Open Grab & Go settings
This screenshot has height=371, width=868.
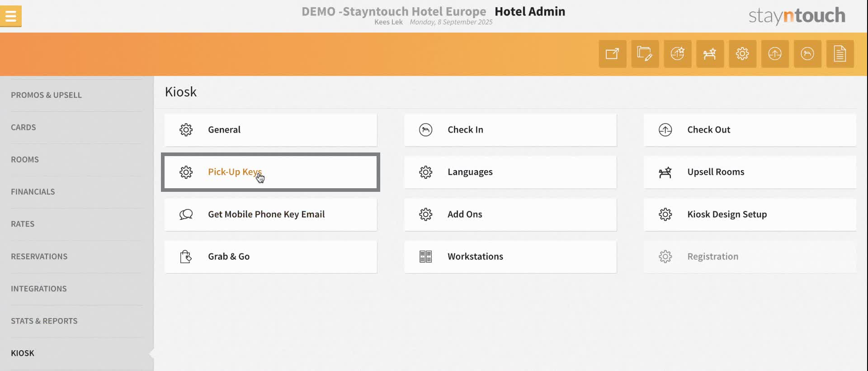(x=271, y=257)
